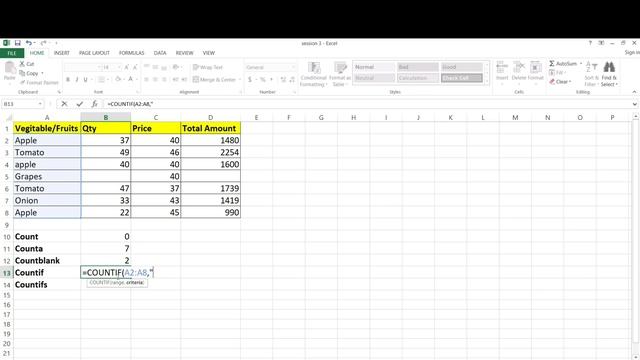
Task: Click the Comma Style icon
Action: click(x=271, y=80)
